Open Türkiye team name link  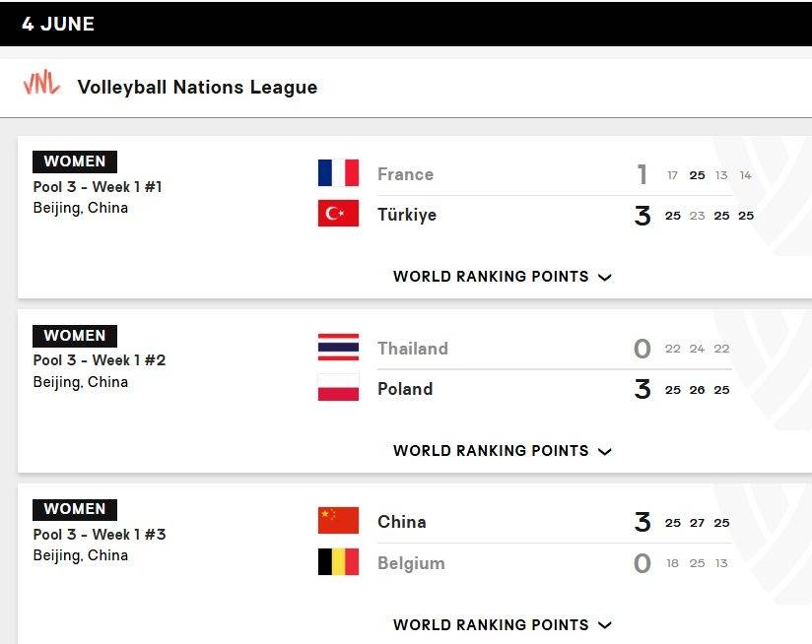(x=407, y=214)
